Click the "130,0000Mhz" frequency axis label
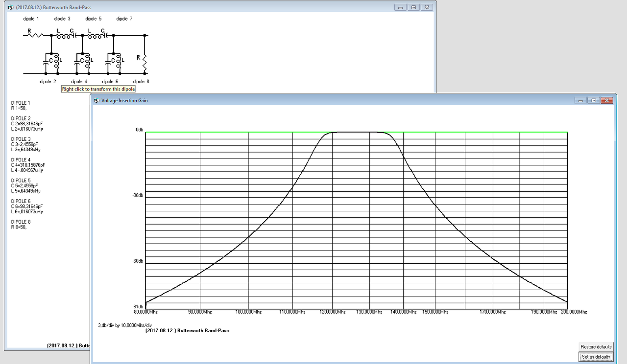This screenshot has height=364, width=627. [x=369, y=312]
